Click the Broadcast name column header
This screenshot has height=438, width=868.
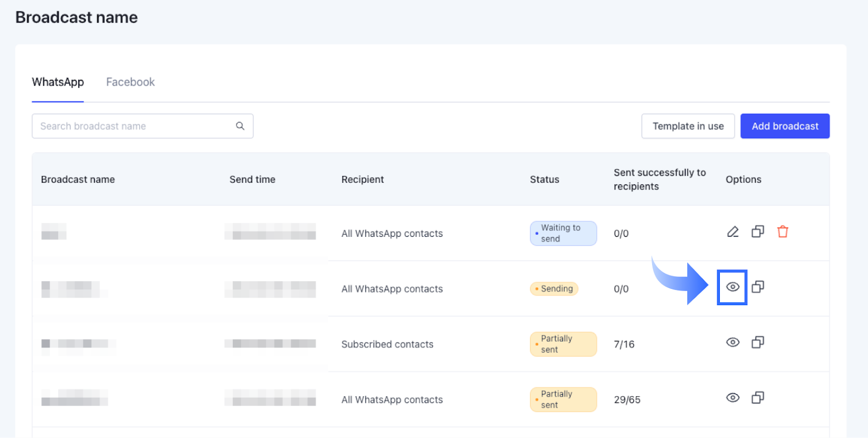(78, 179)
